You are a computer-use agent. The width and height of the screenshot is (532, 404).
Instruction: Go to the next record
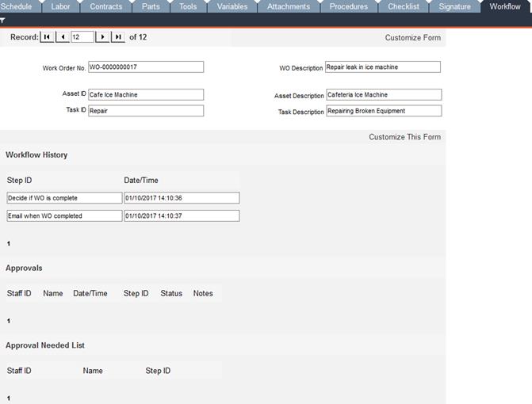point(102,37)
